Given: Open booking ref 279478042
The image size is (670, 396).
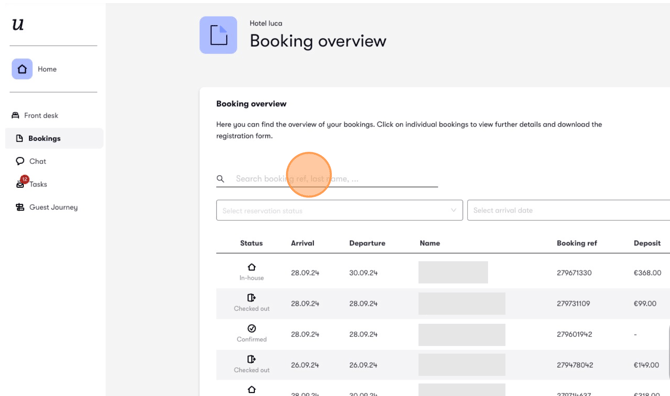Looking at the screenshot, I should 575,365.
